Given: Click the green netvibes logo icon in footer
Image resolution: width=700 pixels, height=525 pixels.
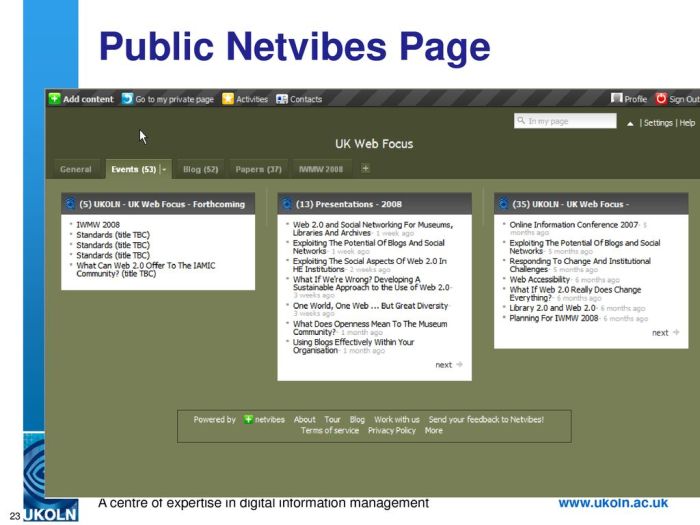Looking at the screenshot, I should 248,419.
